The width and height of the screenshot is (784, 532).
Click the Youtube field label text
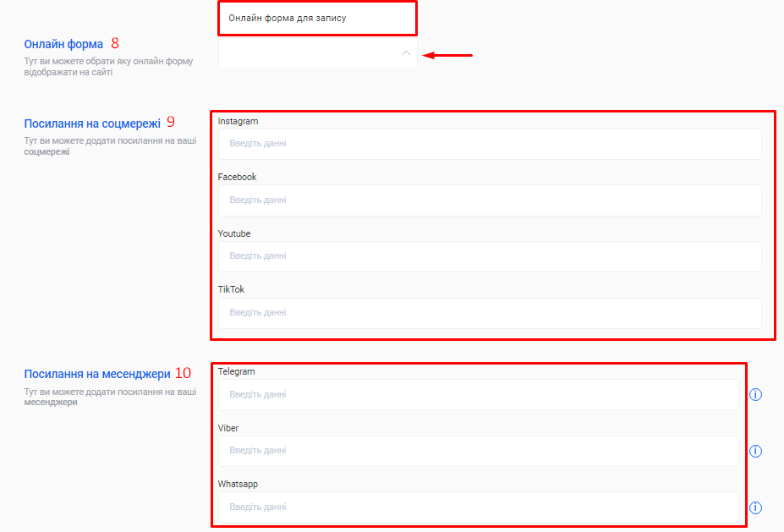tap(234, 233)
